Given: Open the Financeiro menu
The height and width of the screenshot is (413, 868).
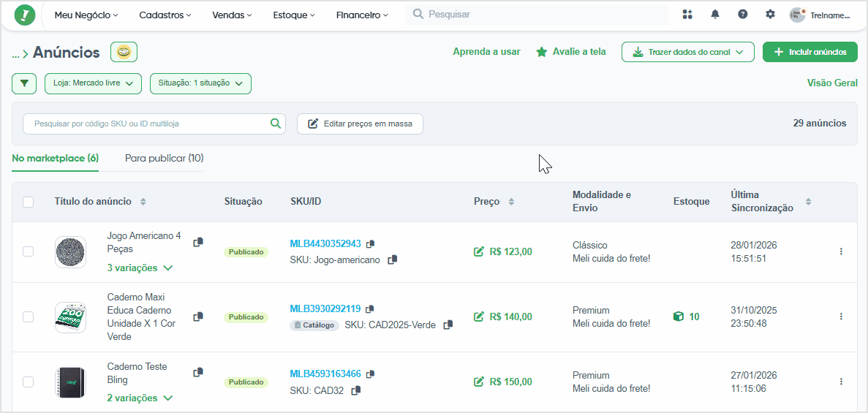Looking at the screenshot, I should pos(363,15).
